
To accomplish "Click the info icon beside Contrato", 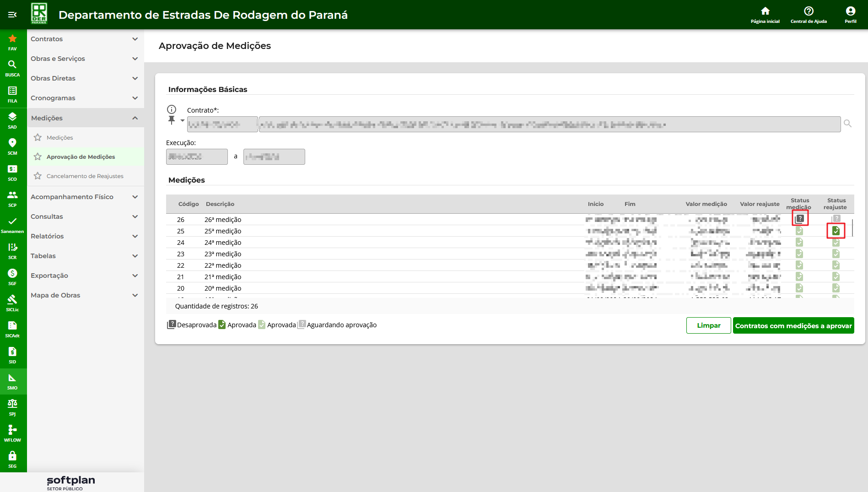I will pyautogui.click(x=172, y=109).
